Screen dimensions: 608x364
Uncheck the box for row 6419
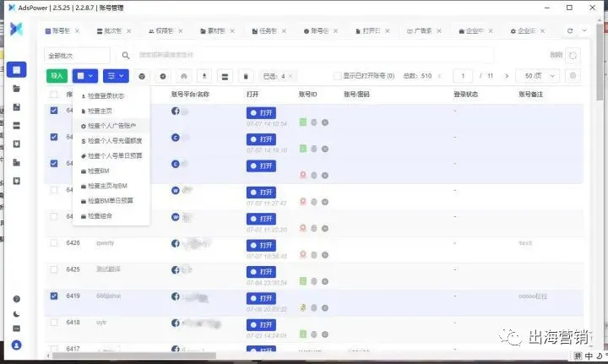click(x=54, y=296)
